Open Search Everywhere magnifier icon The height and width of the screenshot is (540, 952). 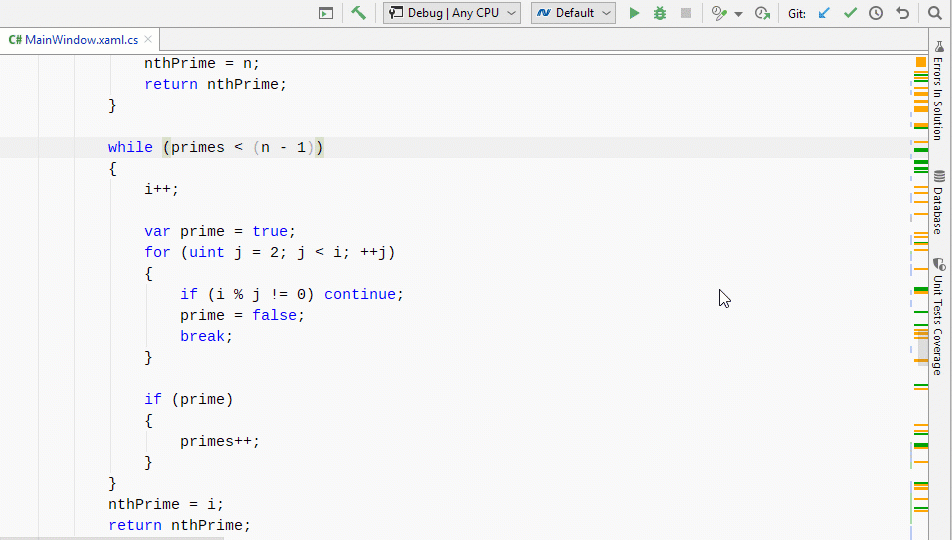pyautogui.click(x=935, y=13)
